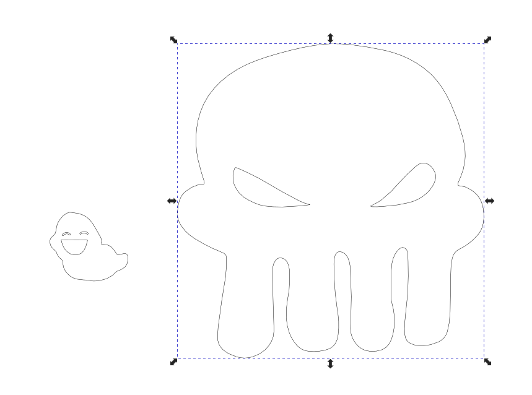Click the bottom-left diagonal scale handle
The image size is (532, 395).
coord(173,362)
